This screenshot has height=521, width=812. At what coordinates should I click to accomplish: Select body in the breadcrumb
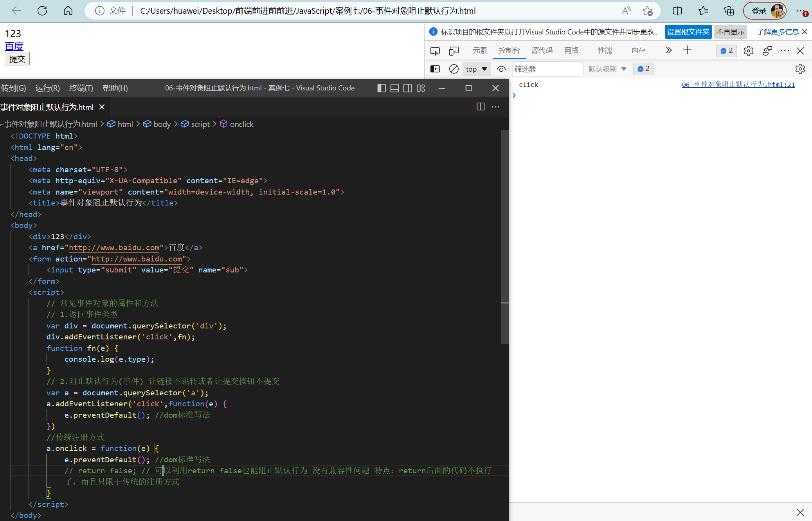[x=162, y=124]
